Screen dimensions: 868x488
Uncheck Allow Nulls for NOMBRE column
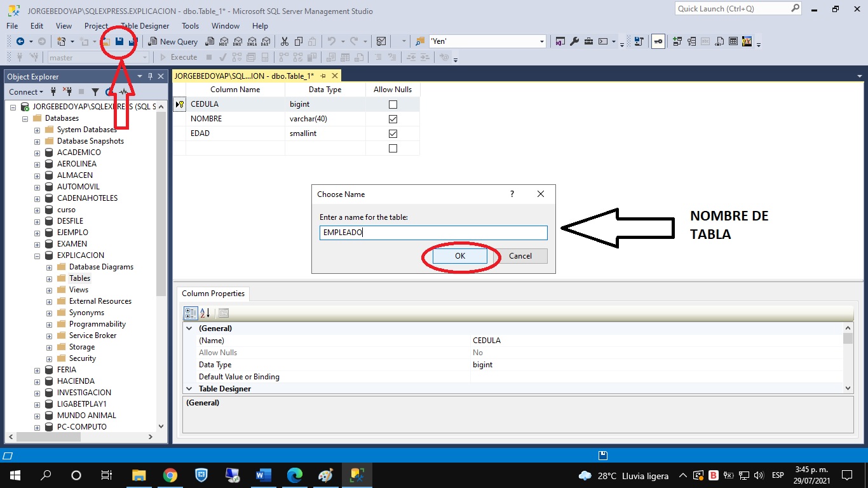click(393, 119)
